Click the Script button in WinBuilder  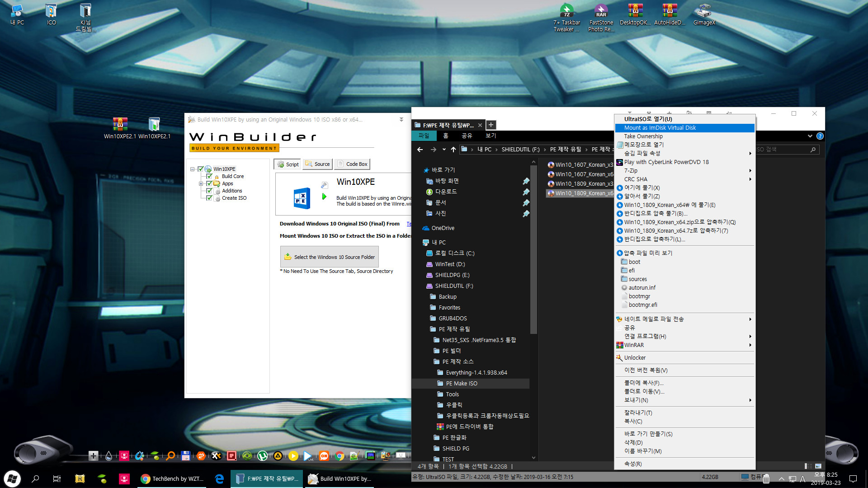288,164
